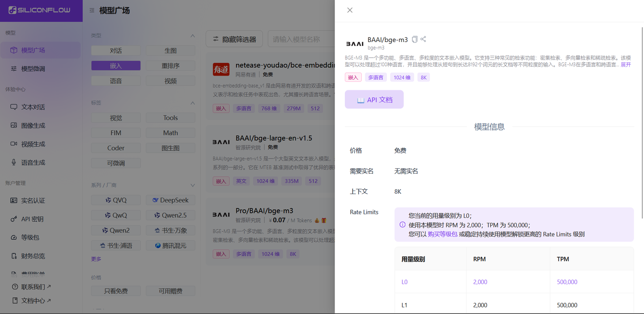Open 模型微调 in the sidebar
Image resolution: width=644 pixels, height=314 pixels.
point(40,68)
